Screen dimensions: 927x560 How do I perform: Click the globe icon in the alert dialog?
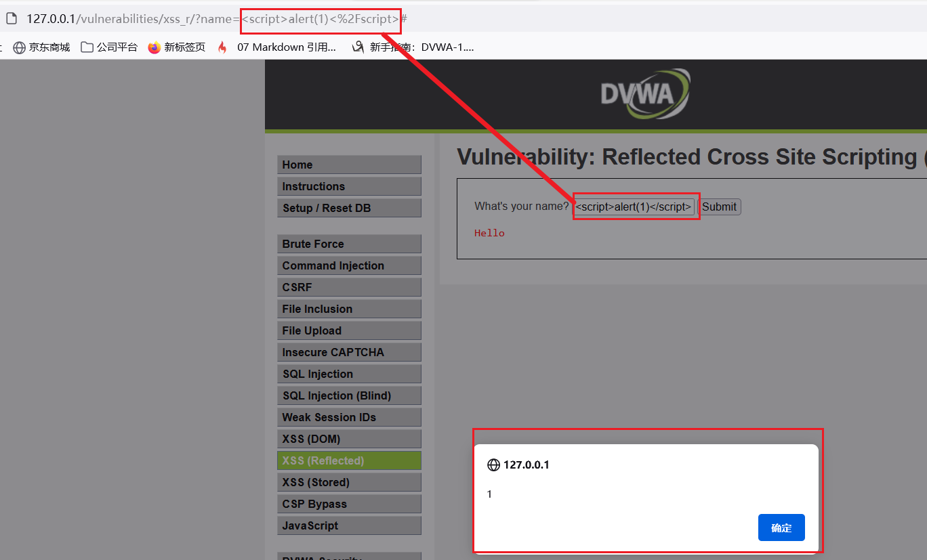[x=493, y=465]
